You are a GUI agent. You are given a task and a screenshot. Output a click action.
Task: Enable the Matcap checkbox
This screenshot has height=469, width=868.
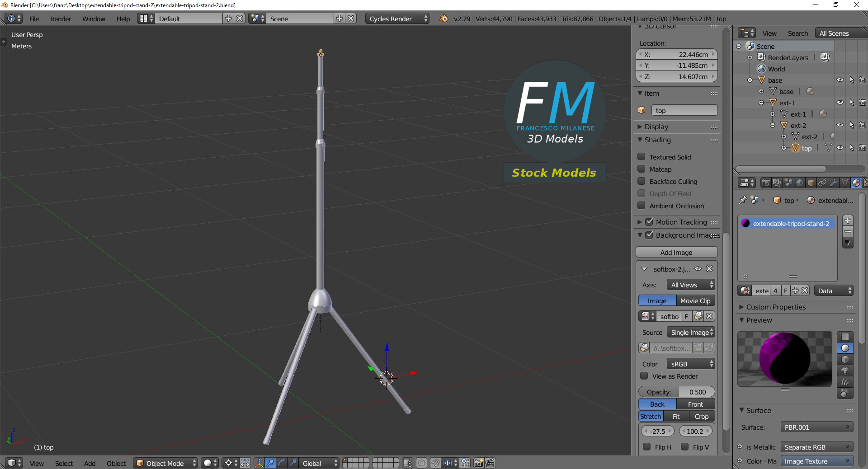pyautogui.click(x=641, y=169)
